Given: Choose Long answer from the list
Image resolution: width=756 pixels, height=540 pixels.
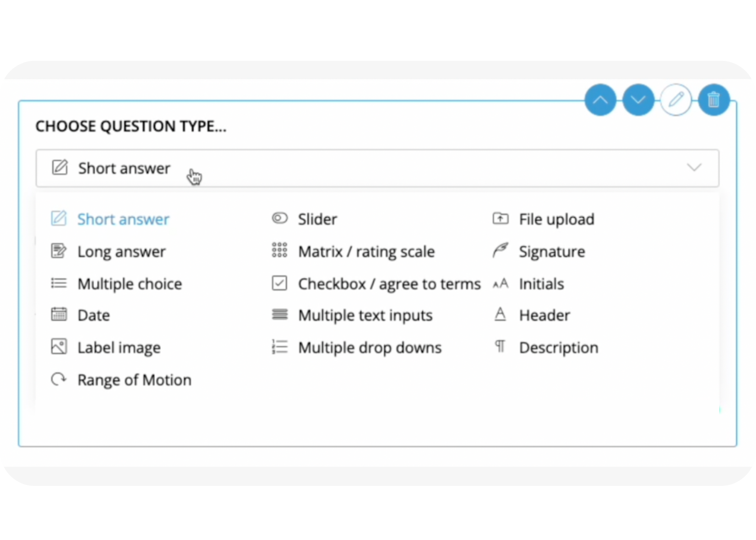Looking at the screenshot, I should (122, 251).
